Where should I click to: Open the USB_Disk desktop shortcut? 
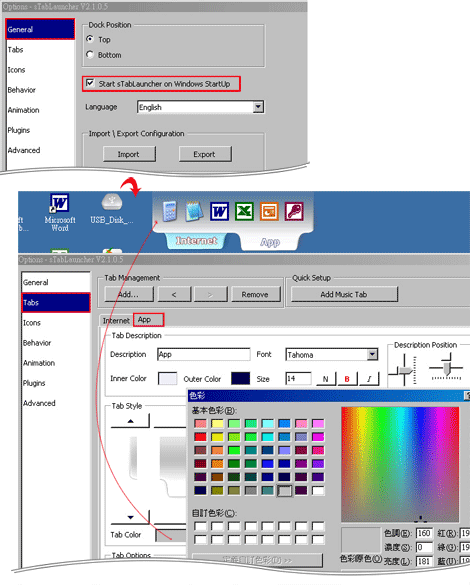(112, 209)
